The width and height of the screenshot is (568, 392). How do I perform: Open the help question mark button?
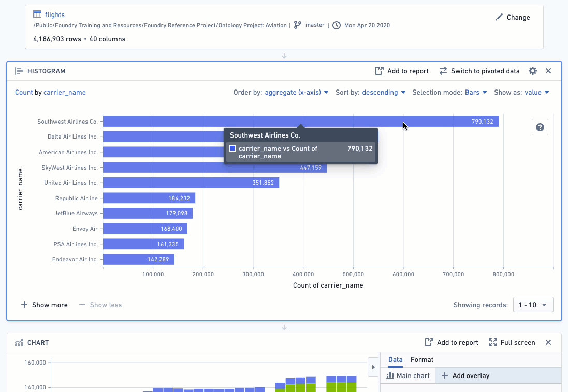click(540, 127)
